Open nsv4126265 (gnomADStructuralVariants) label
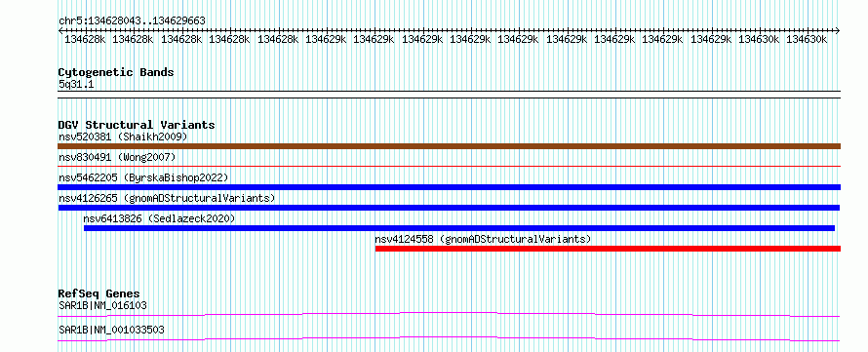The height and width of the screenshot is (352, 868). coord(167,198)
